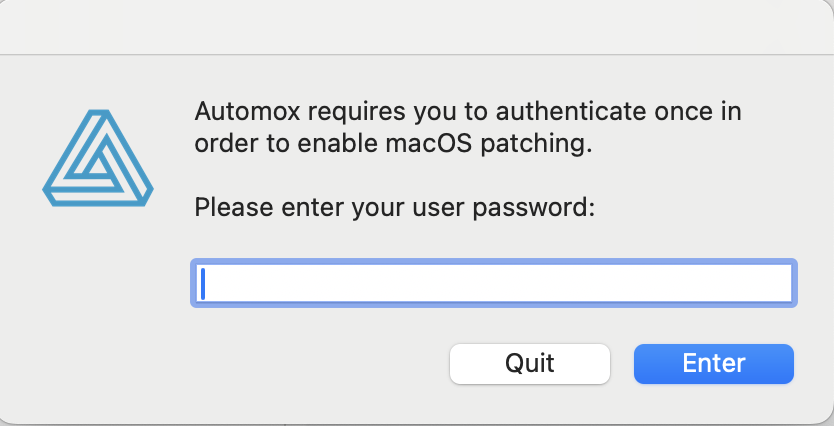
Task: Click the blue Enter button label
Action: pos(714,364)
